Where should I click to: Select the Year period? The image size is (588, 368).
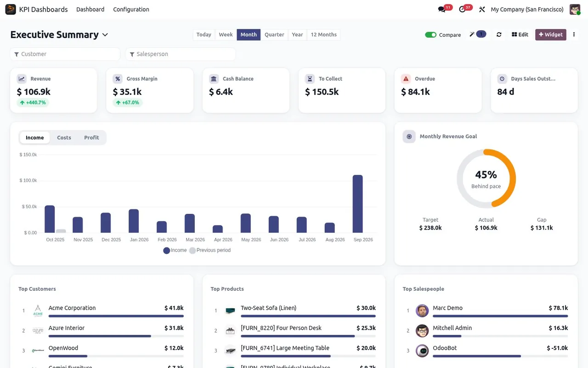click(297, 34)
